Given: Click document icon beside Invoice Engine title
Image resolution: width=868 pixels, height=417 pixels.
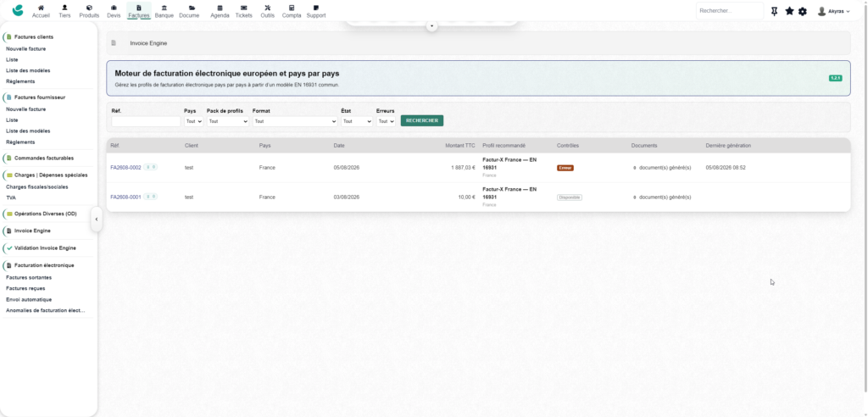Looking at the screenshot, I should pos(114,42).
